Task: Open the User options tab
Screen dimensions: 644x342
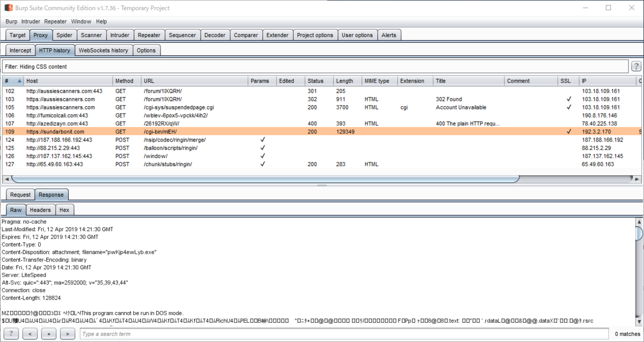Action: tap(357, 35)
